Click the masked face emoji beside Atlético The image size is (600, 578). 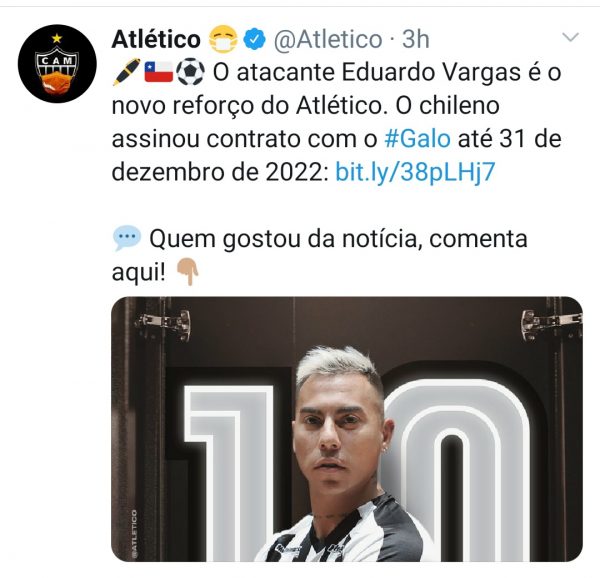point(223,39)
